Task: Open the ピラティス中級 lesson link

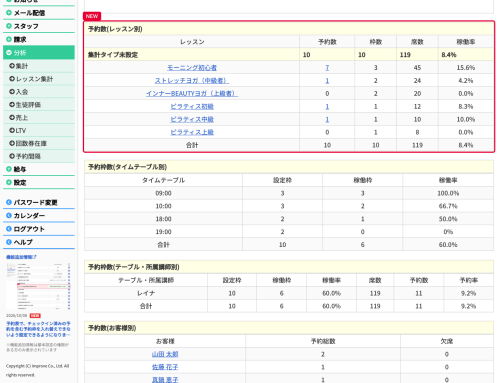Action: (x=192, y=119)
